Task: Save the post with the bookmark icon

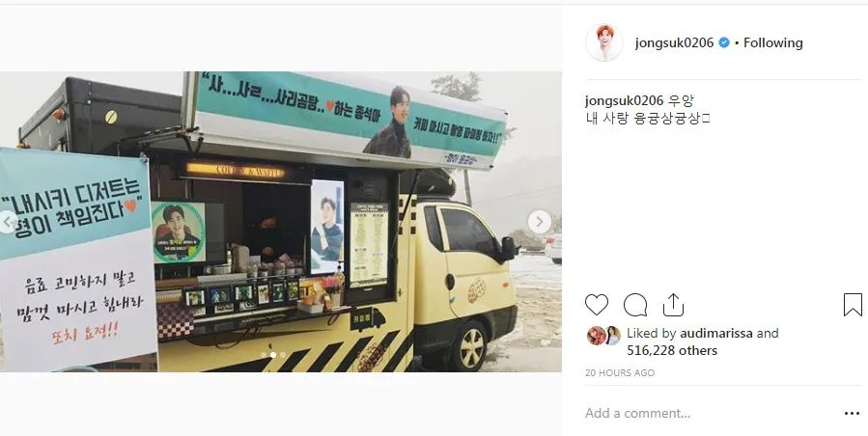Action: point(853,305)
